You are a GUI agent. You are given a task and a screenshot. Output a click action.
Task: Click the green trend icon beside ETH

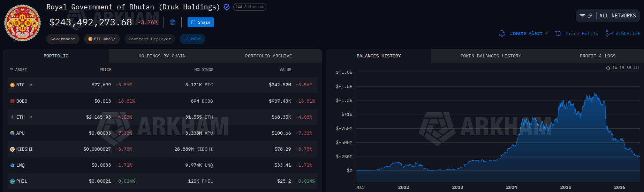pos(30,117)
